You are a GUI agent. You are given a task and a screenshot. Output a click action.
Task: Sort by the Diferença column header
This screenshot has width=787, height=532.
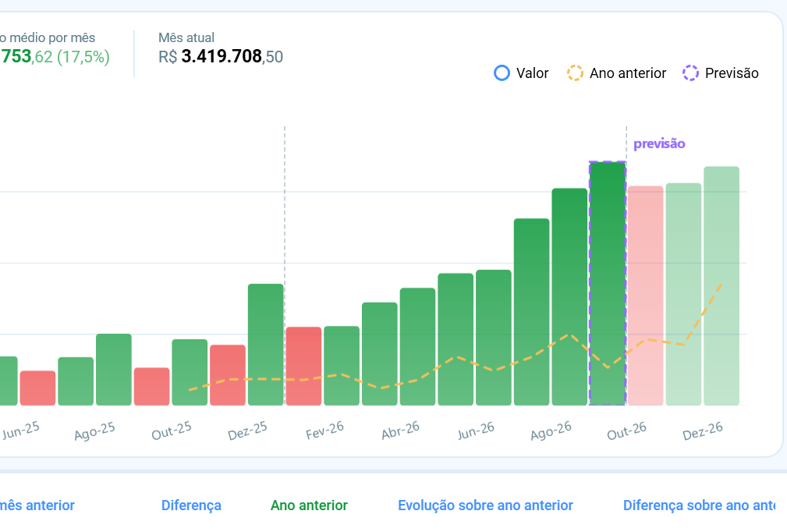191,505
